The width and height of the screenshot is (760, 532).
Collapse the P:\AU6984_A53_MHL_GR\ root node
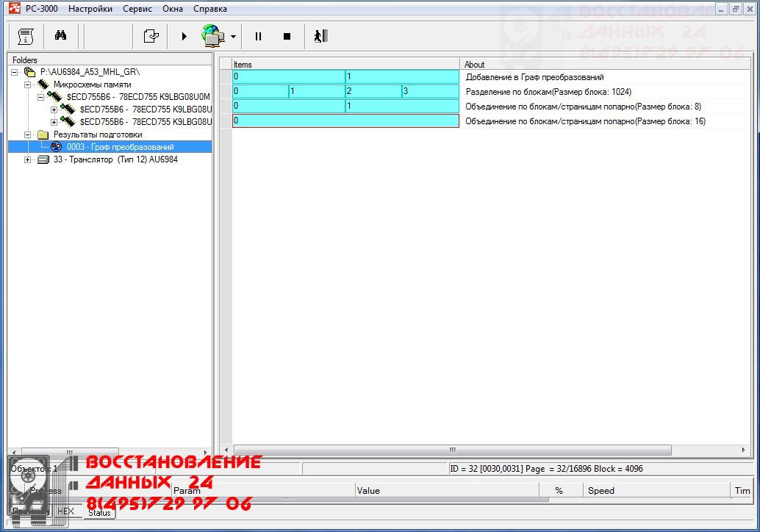(x=15, y=72)
